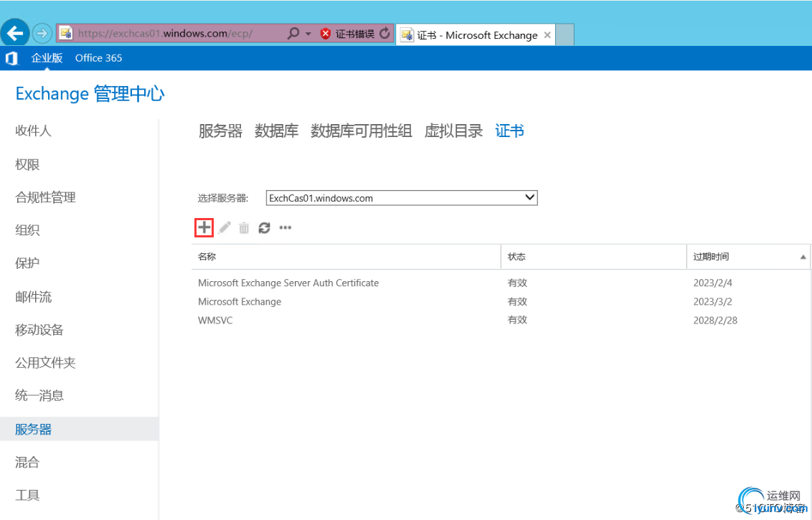Viewport: 812px width, 520px height.
Task: Open 合规性管理 in the left navigation
Action: coord(46,197)
